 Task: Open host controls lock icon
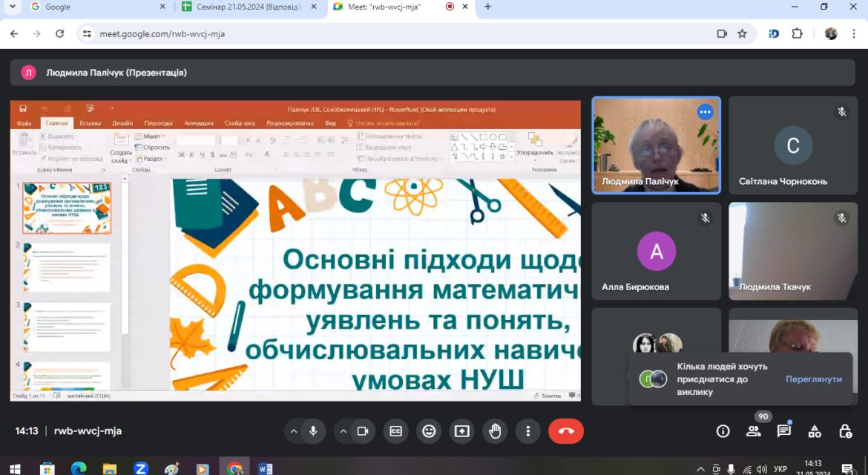[845, 431]
